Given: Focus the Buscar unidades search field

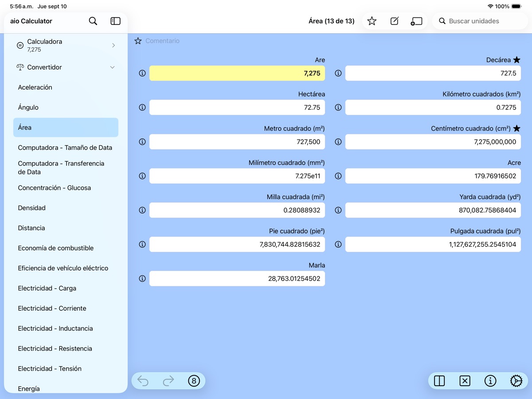Looking at the screenshot, I should 480,21.
